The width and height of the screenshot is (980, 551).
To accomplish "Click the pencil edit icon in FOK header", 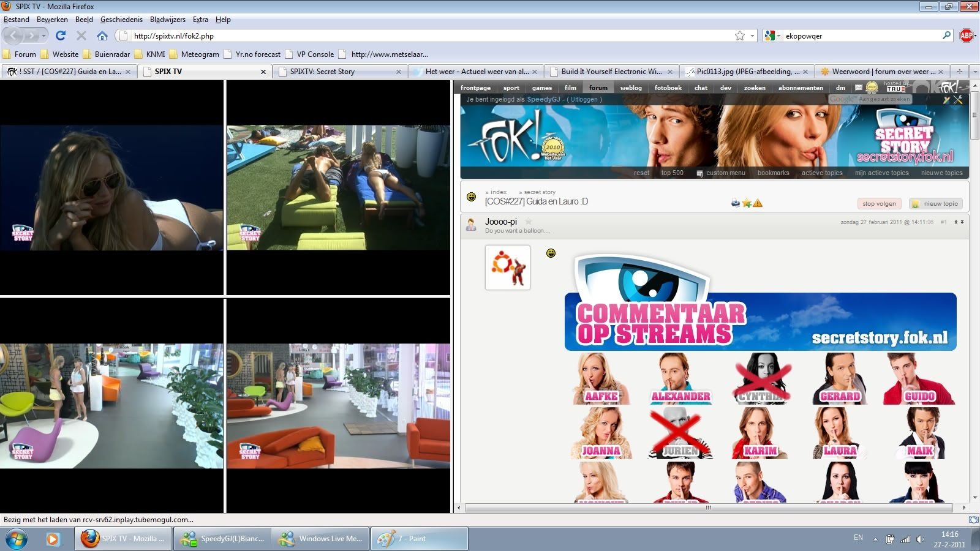I will (947, 99).
